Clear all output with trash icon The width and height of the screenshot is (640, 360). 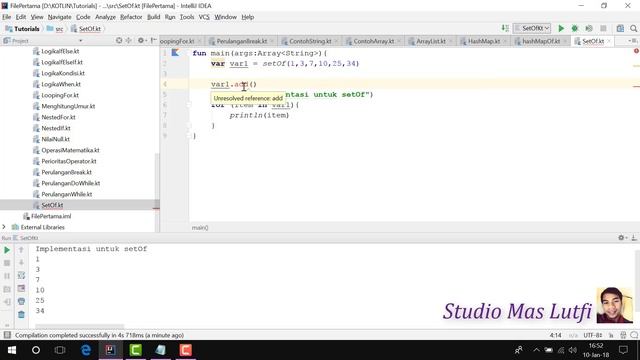[21, 314]
